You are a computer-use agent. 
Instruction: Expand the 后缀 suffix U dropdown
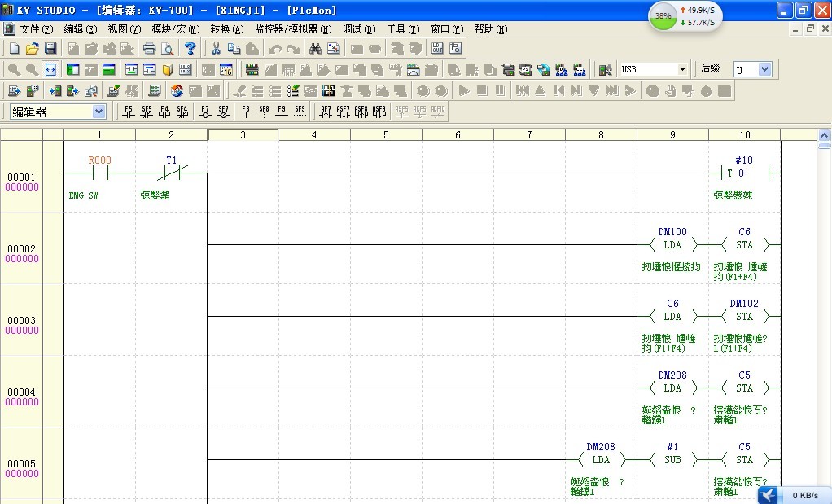tap(764, 70)
